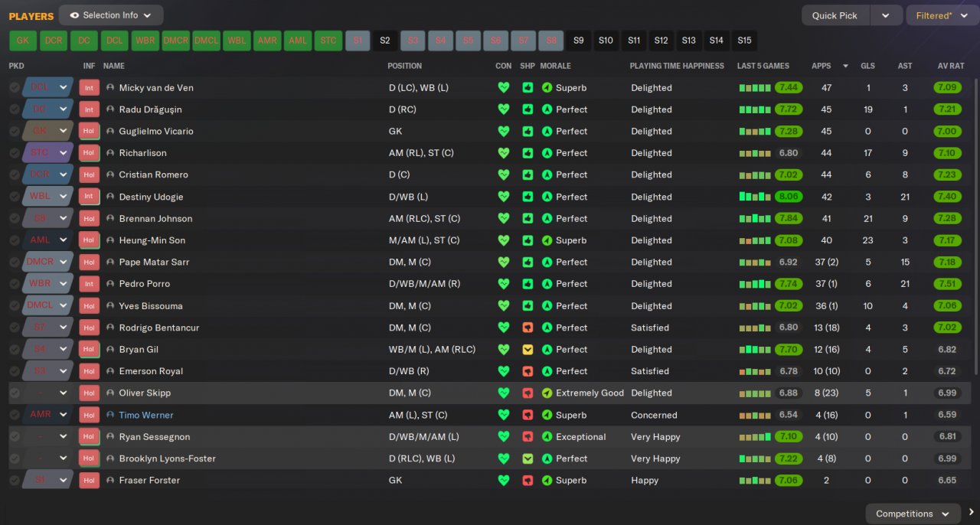
Task: Click Int info badge for Pedro Porro
Action: [89, 284]
